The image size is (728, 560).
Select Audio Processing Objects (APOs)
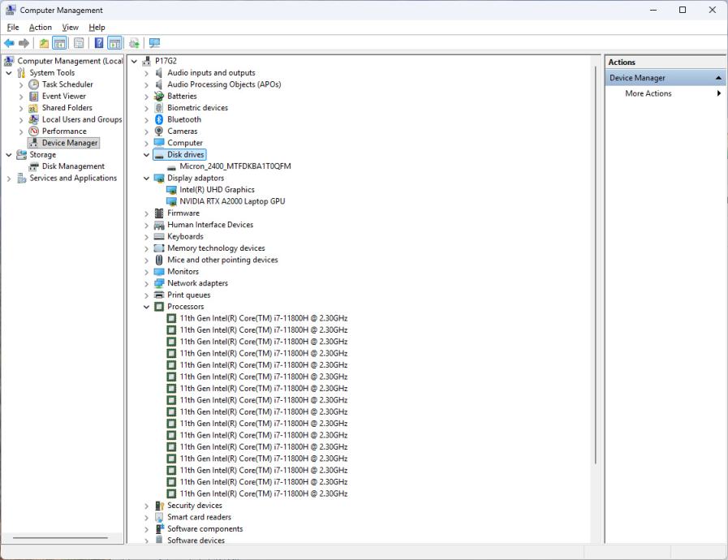click(224, 84)
